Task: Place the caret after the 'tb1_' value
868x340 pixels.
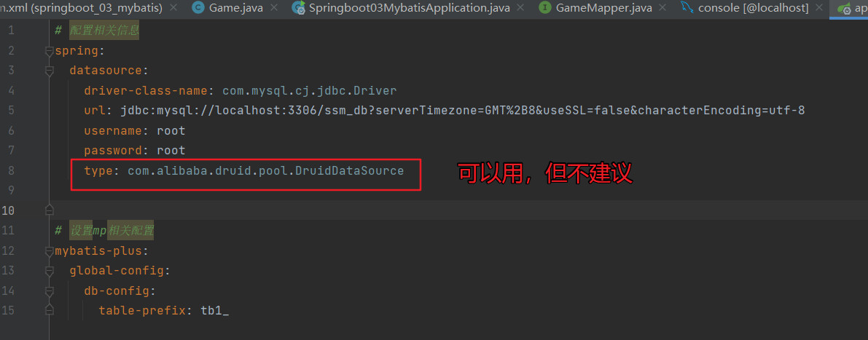Action: click(229, 310)
